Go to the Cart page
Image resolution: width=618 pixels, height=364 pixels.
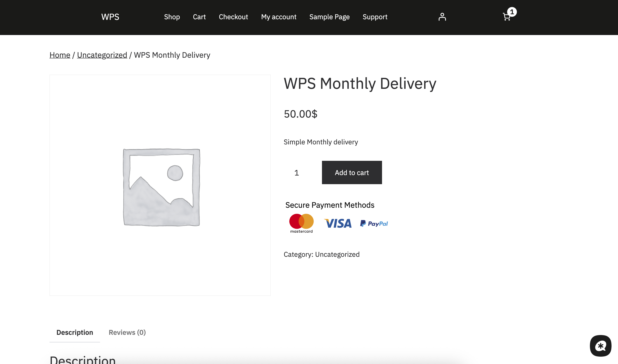pyautogui.click(x=199, y=17)
